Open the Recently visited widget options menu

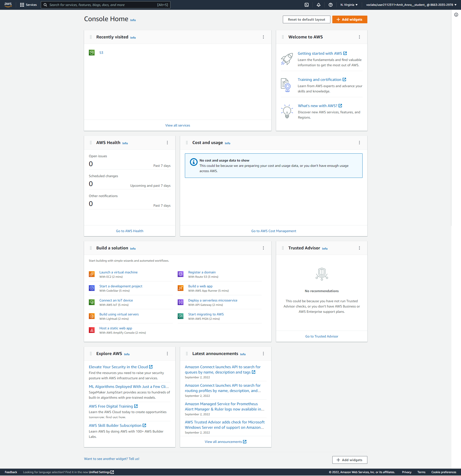263,37
